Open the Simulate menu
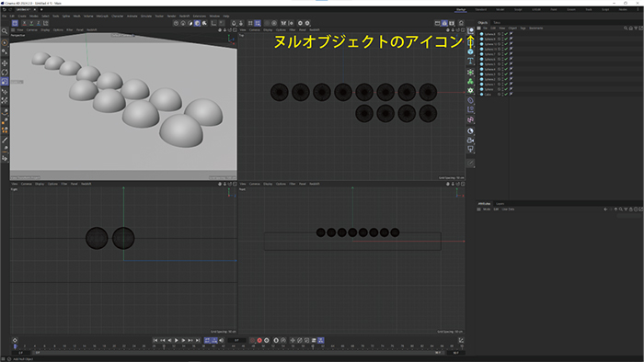Image resolution: width=644 pixels, height=362 pixels. point(146,16)
